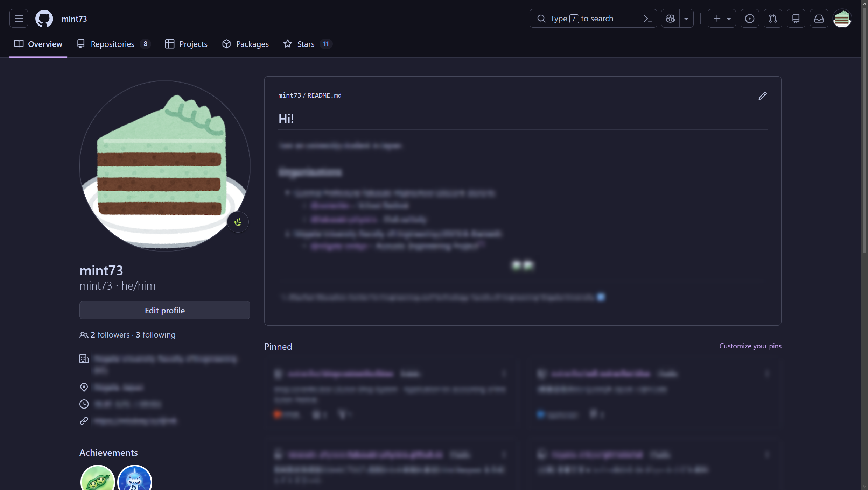Open the command palette icon
Screen dimensions: 868x490
click(x=648, y=19)
